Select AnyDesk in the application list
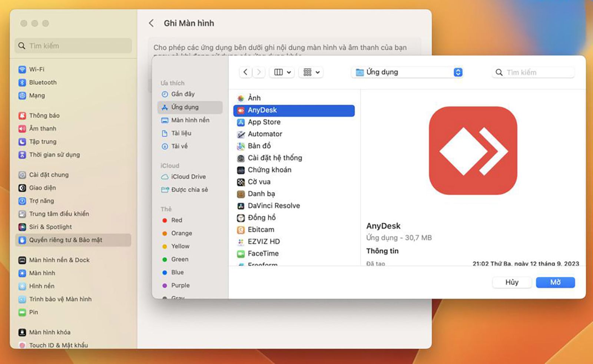Screen dimensions: 593x364 (x=294, y=110)
